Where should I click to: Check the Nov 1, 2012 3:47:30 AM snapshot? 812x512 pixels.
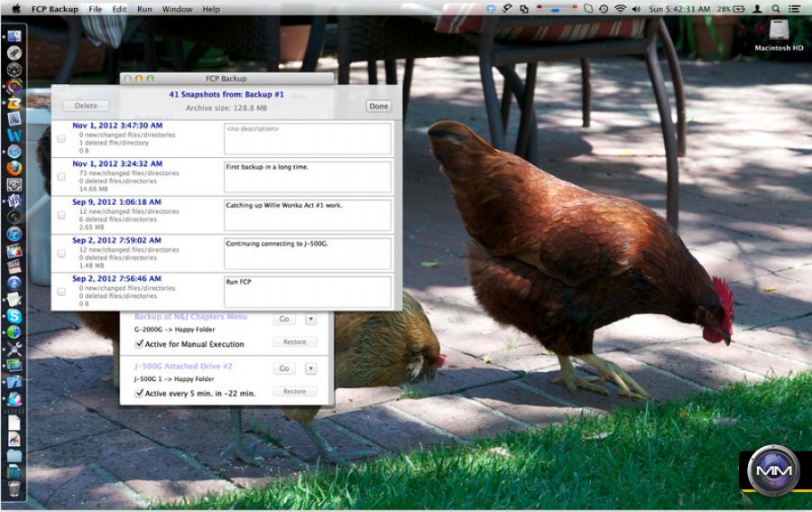tap(61, 139)
